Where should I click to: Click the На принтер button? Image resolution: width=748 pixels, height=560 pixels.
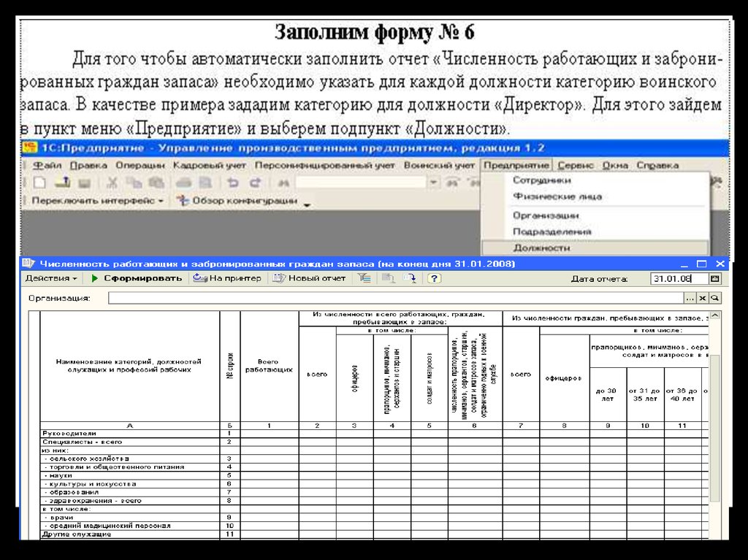(x=227, y=278)
